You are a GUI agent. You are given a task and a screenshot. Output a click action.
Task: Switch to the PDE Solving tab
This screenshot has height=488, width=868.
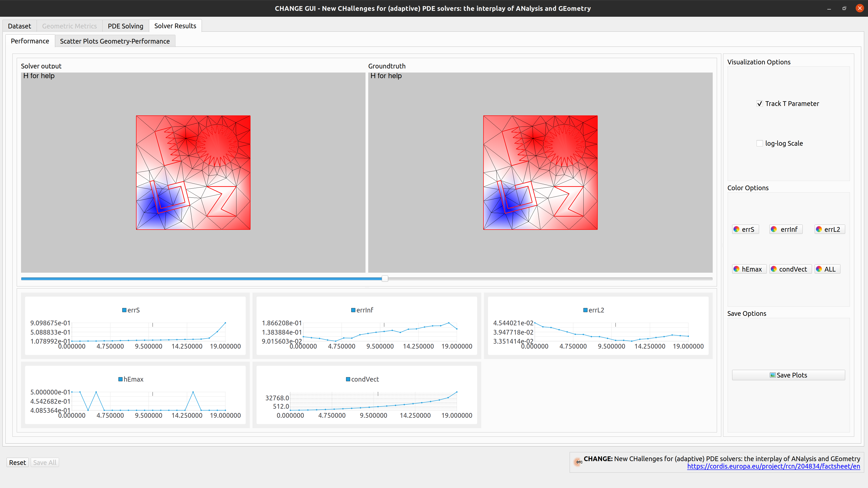(x=125, y=26)
